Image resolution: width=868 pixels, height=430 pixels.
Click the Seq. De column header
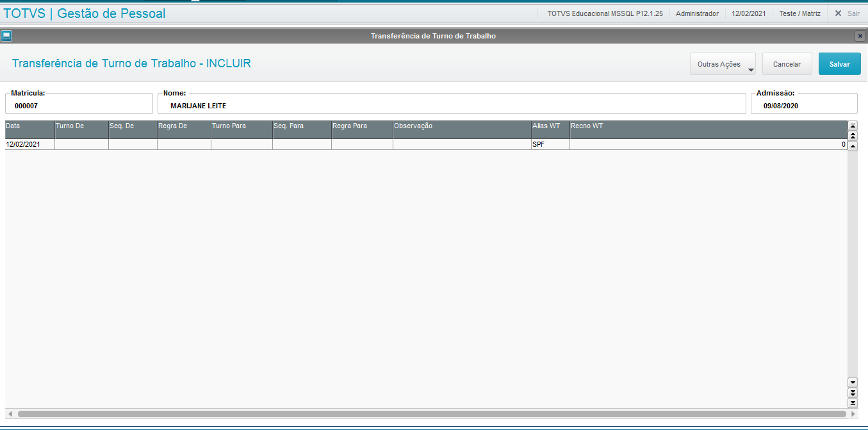133,129
